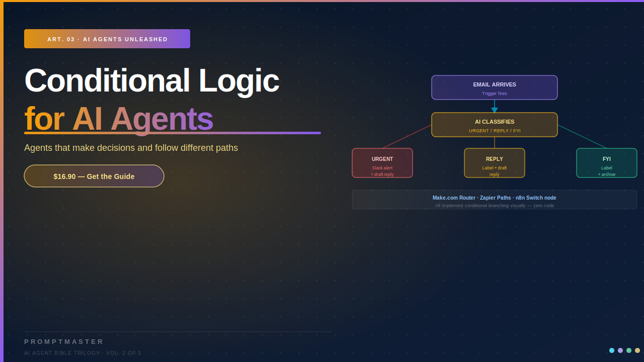The image size is (644, 362).
Task: Click the 'Slack alert + draft reply' text
Action: click(x=382, y=171)
